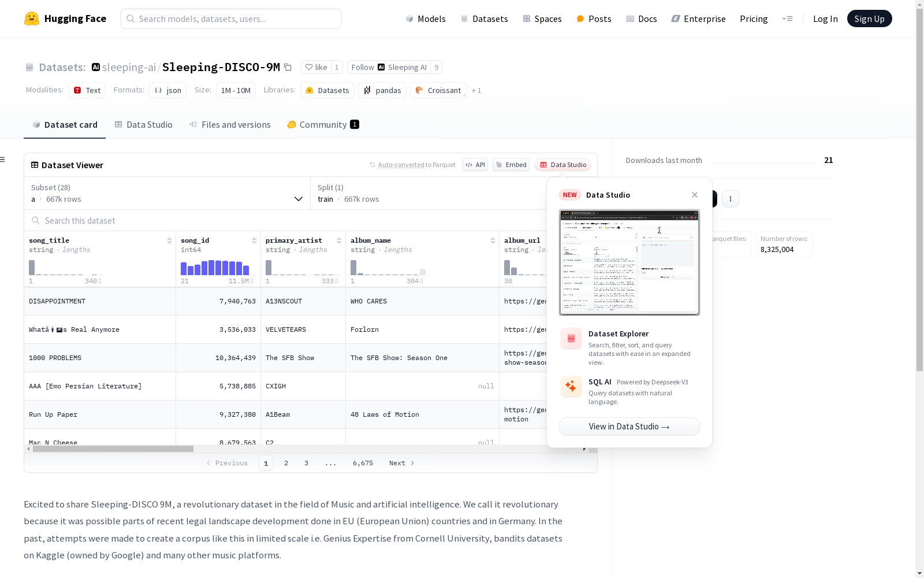This screenshot has width=924, height=578.
Task: Copy the dataset name with the copy icon
Action: 288,68
